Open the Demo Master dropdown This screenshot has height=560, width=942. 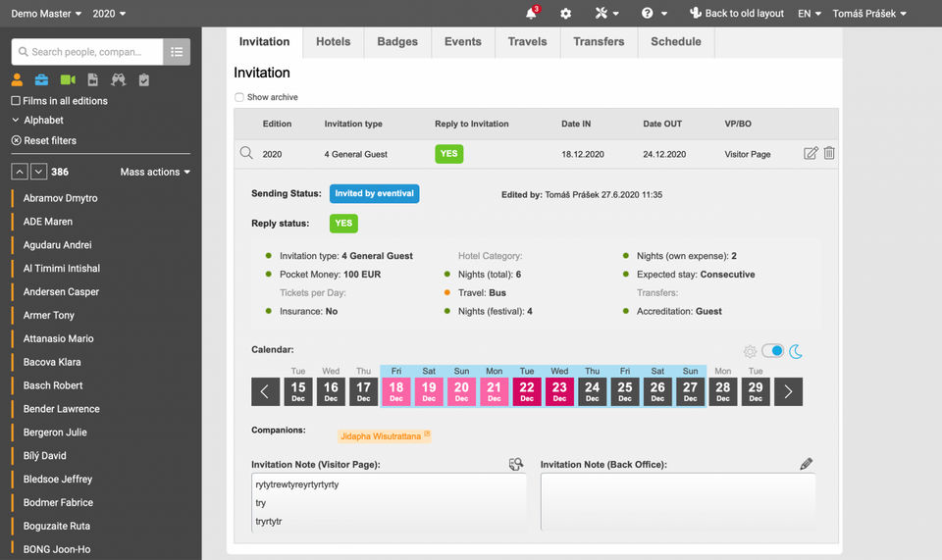pyautogui.click(x=46, y=13)
